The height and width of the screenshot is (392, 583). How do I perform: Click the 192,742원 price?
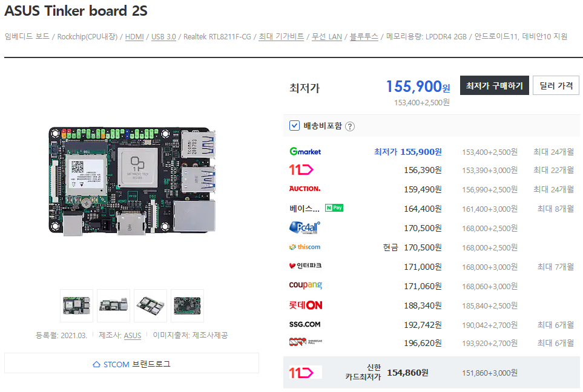point(423,325)
